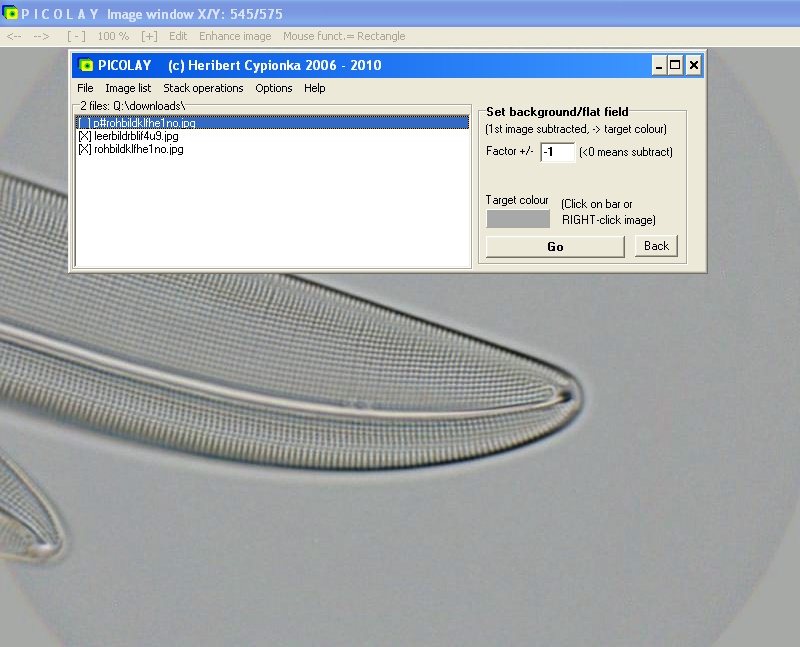Expand the Stack operations menu

pos(203,88)
